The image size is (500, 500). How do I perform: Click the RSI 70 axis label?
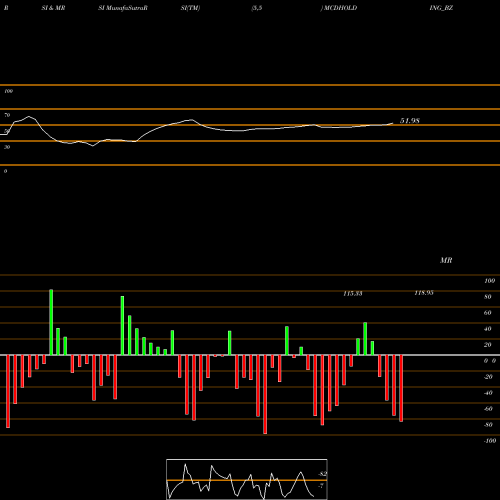pyautogui.click(x=7, y=115)
